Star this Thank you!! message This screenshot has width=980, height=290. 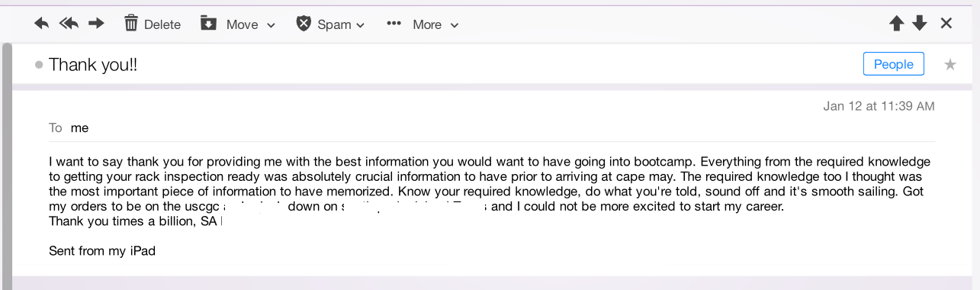[x=950, y=65]
